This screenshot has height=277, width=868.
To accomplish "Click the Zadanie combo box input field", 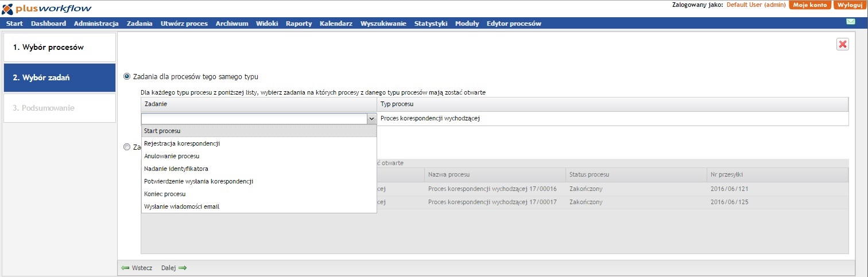I will click(x=254, y=119).
